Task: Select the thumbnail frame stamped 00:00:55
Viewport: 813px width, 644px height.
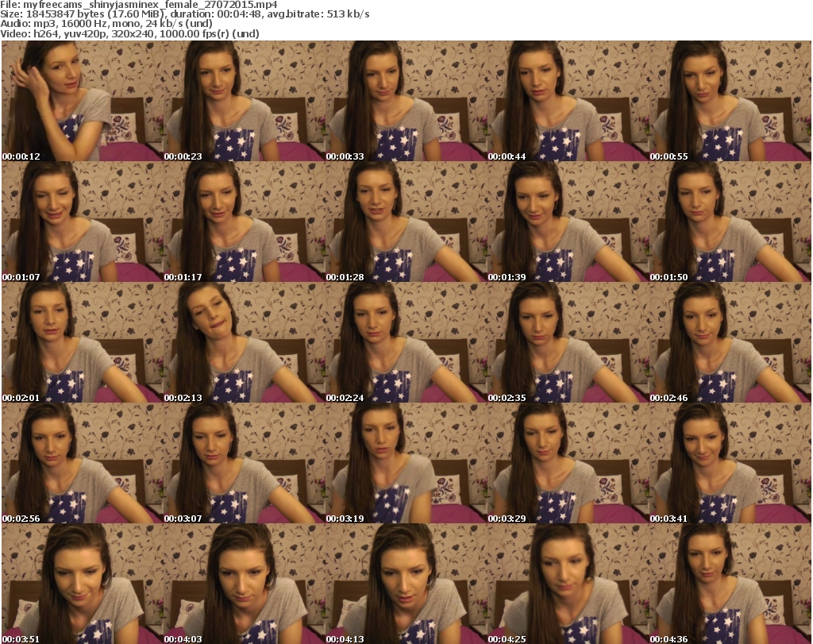Action: tap(730, 101)
